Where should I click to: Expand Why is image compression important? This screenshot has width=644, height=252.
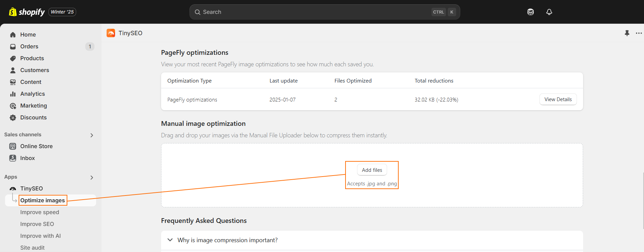pyautogui.click(x=372, y=240)
